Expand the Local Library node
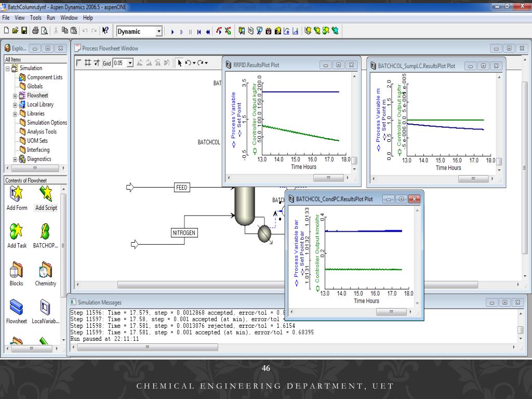The width and height of the screenshot is (532, 399). [x=15, y=105]
